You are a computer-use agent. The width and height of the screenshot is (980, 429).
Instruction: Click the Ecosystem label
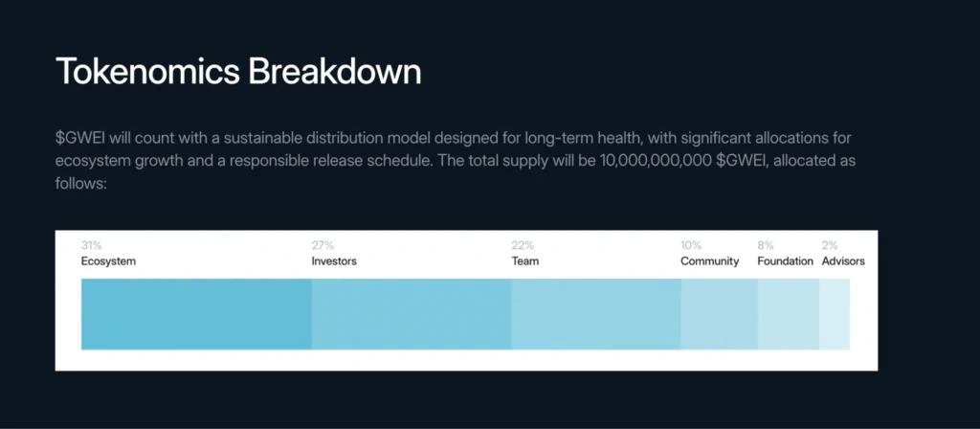click(x=108, y=261)
